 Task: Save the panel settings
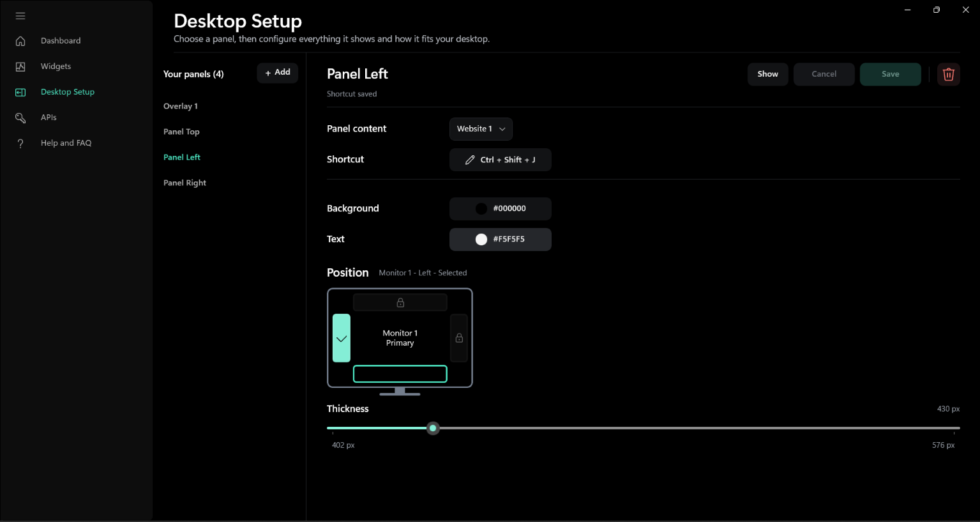click(x=891, y=74)
